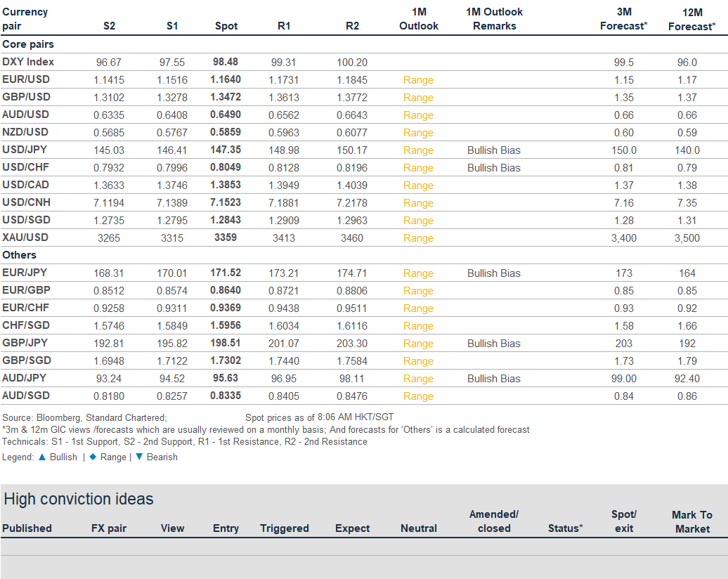
Task: Click the S2 column header
Action: (109, 26)
